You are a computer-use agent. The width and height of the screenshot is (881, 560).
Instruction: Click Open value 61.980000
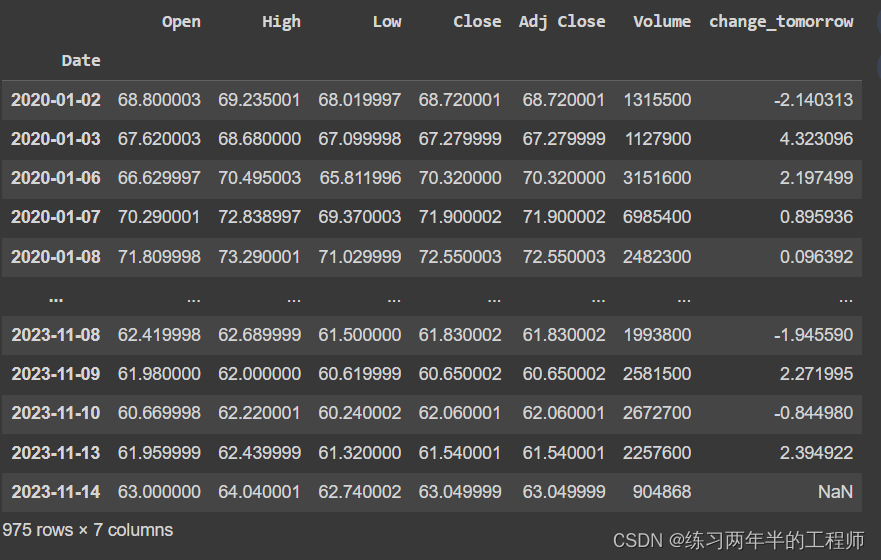(159, 374)
